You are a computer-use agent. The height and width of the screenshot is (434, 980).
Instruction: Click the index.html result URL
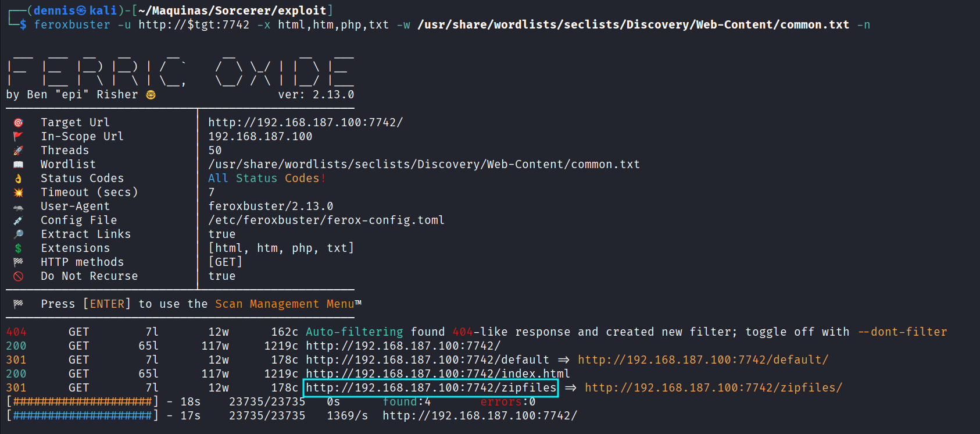[438, 374]
